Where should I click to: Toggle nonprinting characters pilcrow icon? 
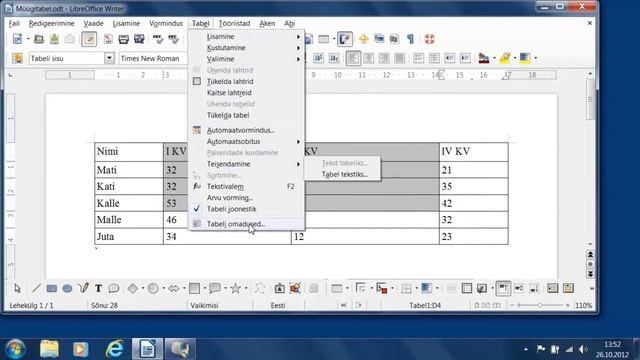[x=410, y=39]
